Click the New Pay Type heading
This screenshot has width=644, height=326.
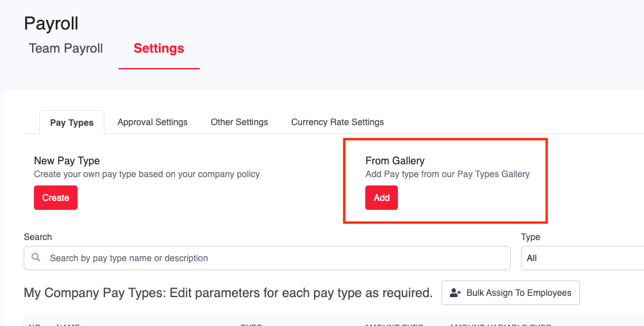(67, 160)
